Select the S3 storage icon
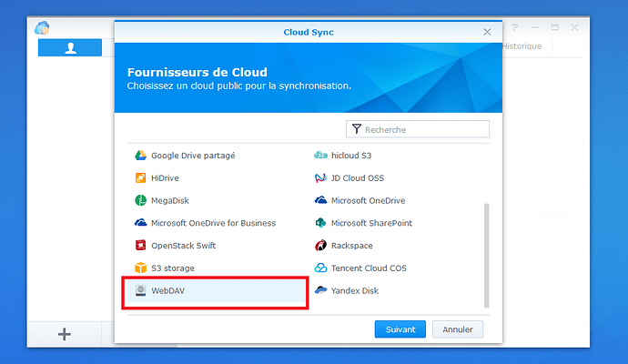 click(141, 268)
